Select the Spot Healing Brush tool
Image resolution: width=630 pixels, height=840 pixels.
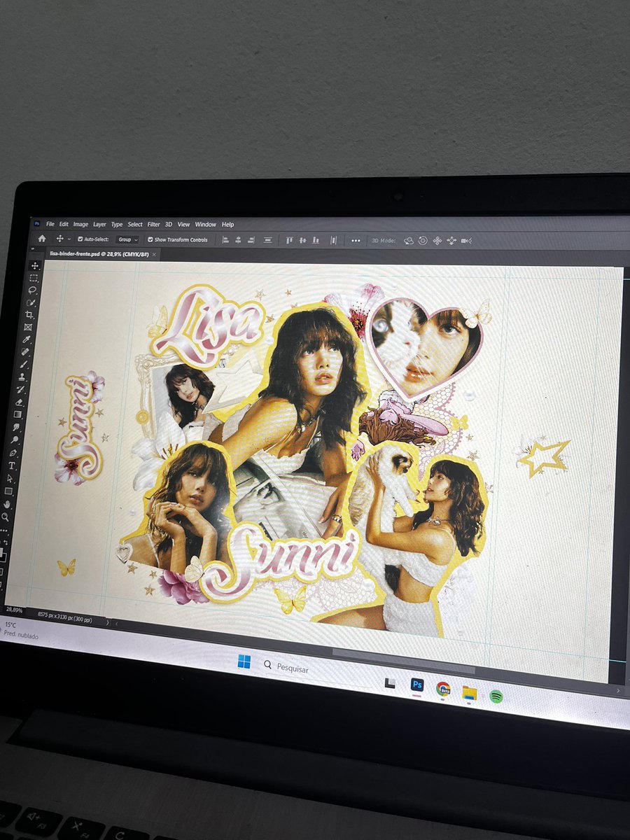25,351
